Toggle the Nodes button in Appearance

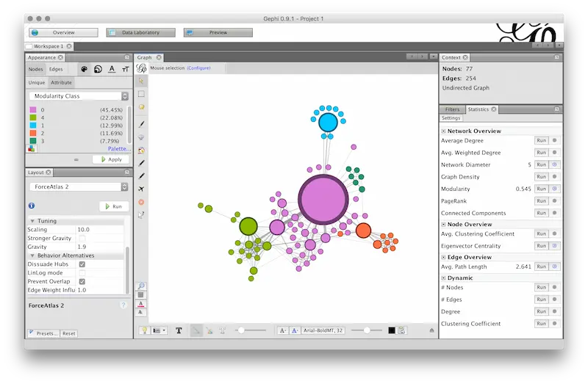35,69
